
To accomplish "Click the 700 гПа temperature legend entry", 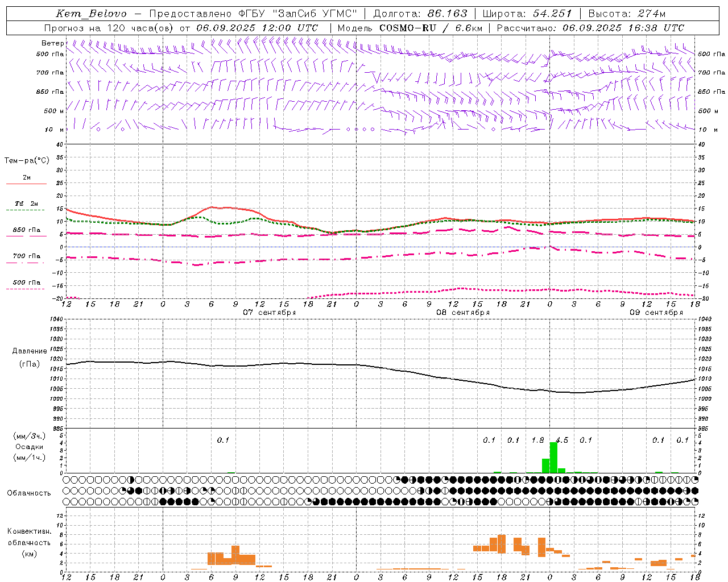I will coord(26,256).
